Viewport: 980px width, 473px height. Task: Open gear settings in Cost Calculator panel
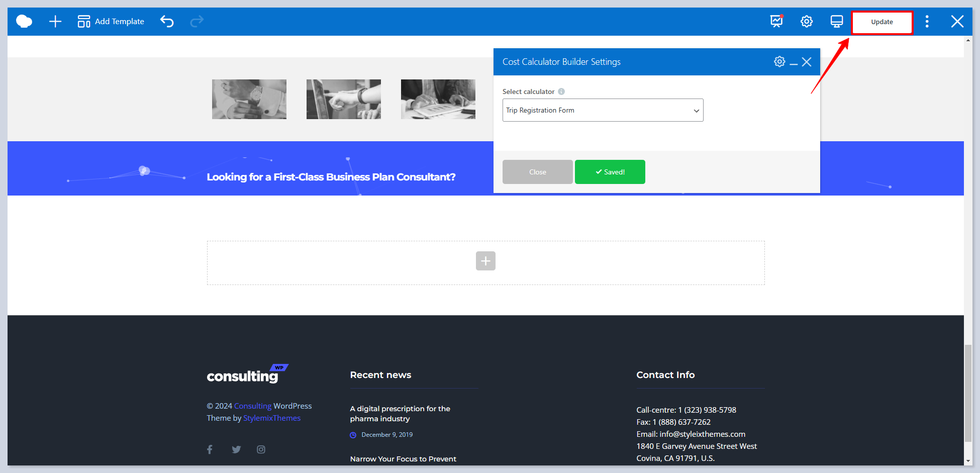(779, 61)
